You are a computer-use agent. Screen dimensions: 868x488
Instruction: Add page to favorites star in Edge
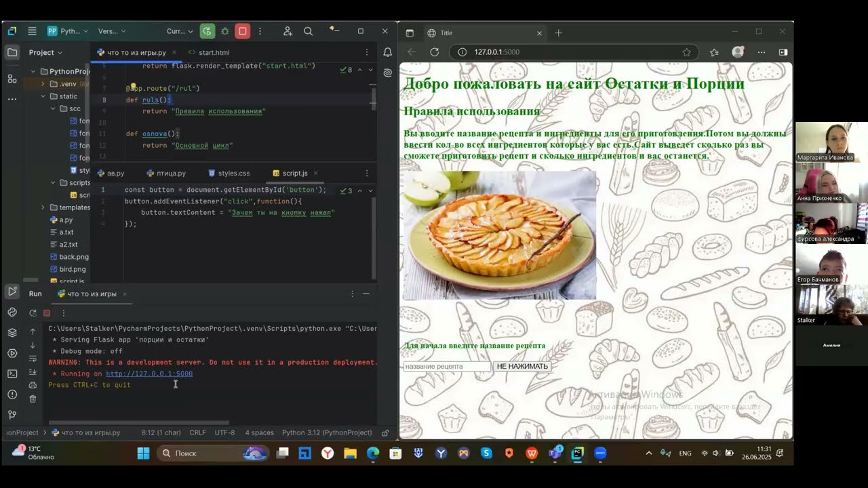click(687, 52)
